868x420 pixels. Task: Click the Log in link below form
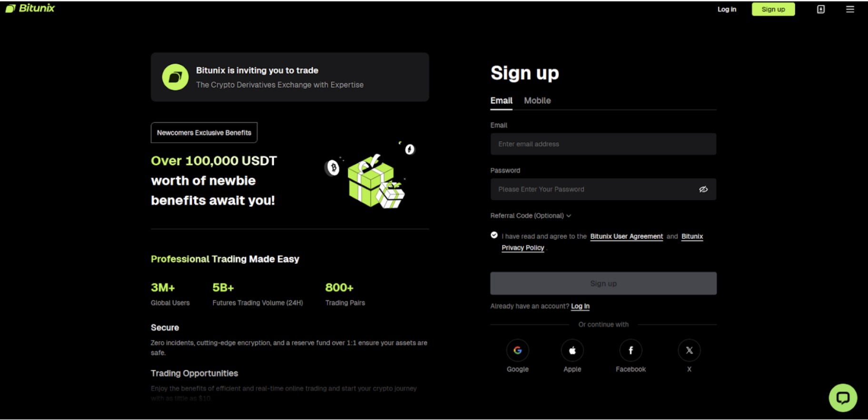click(580, 306)
